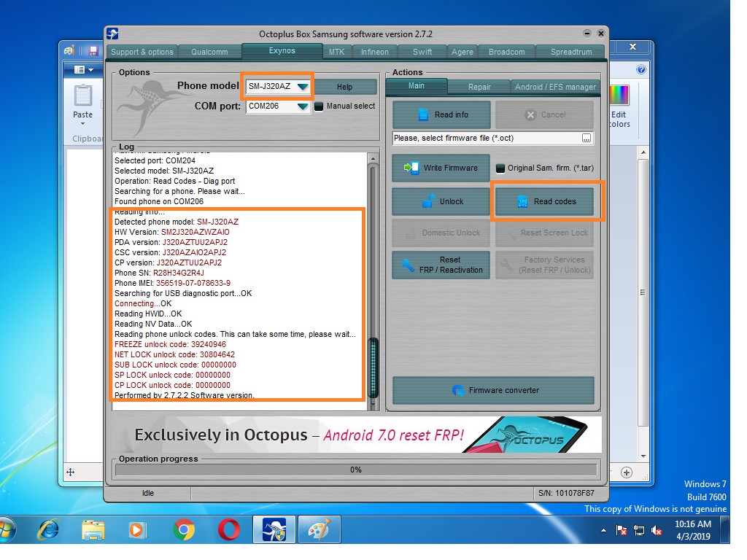Viewport: 747px width, 560px height.
Task: Click Paint zoom in plus button
Action: click(627, 472)
